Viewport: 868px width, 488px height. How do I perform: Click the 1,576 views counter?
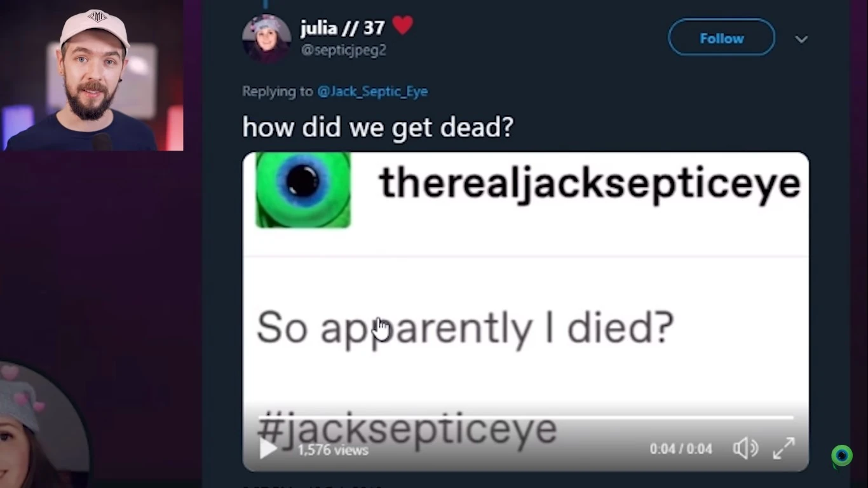coord(333,450)
